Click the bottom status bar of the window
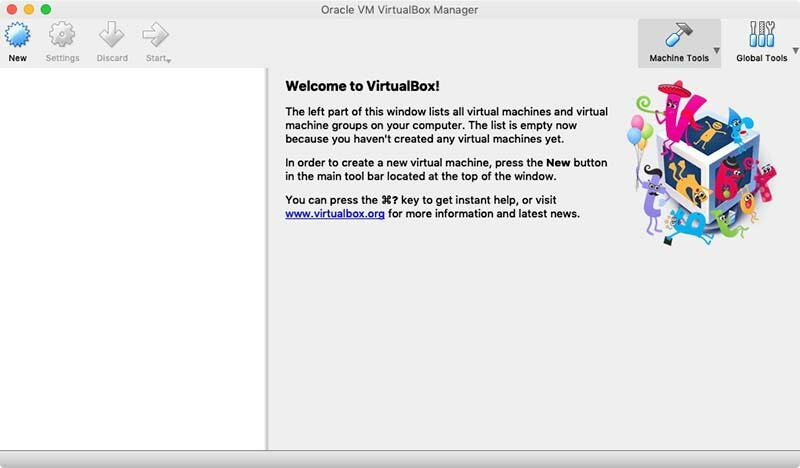The width and height of the screenshot is (800, 468). pyautogui.click(x=400, y=459)
